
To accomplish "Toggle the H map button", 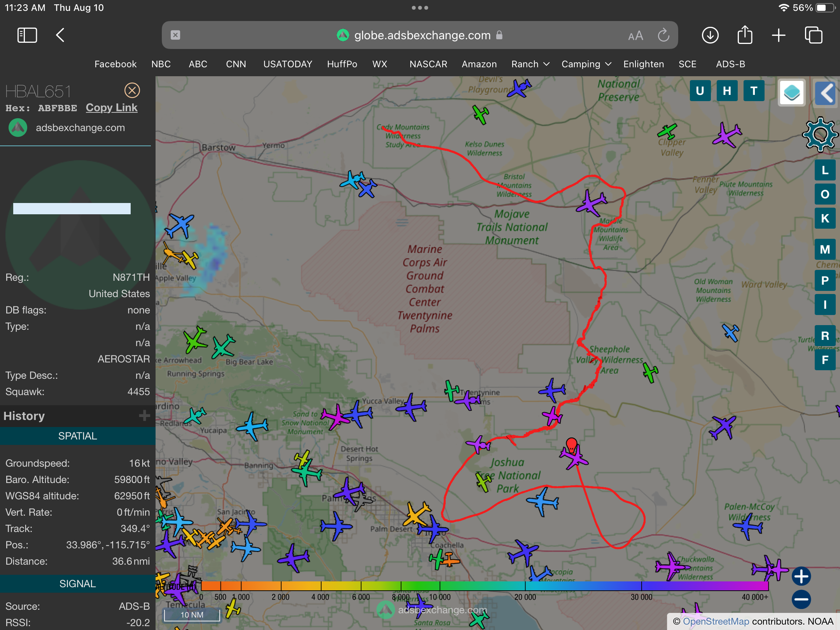I will click(727, 91).
